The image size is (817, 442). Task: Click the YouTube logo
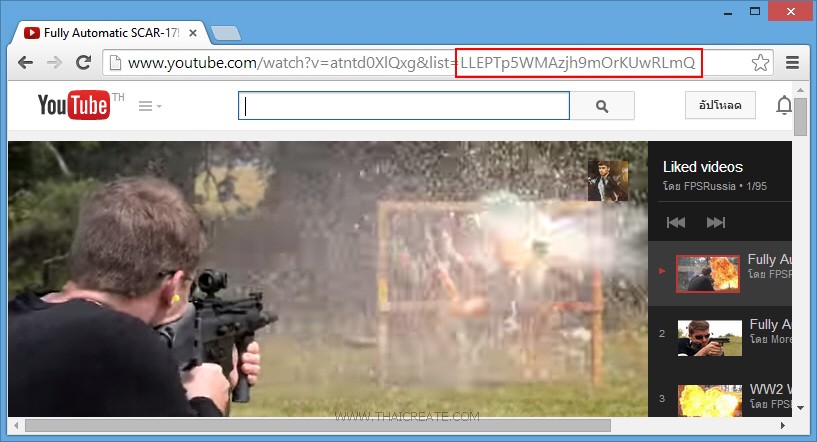(x=74, y=105)
